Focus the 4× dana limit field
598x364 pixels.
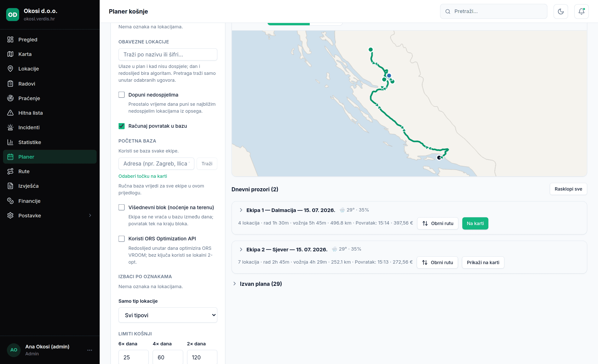[x=168, y=357]
